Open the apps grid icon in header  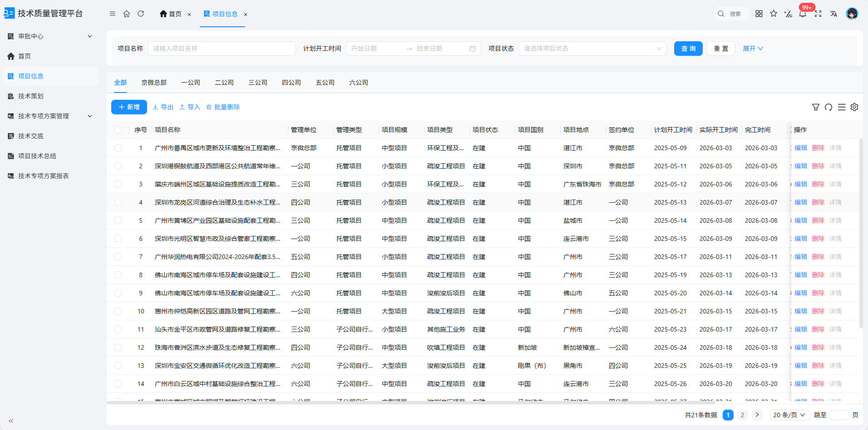(x=759, y=14)
